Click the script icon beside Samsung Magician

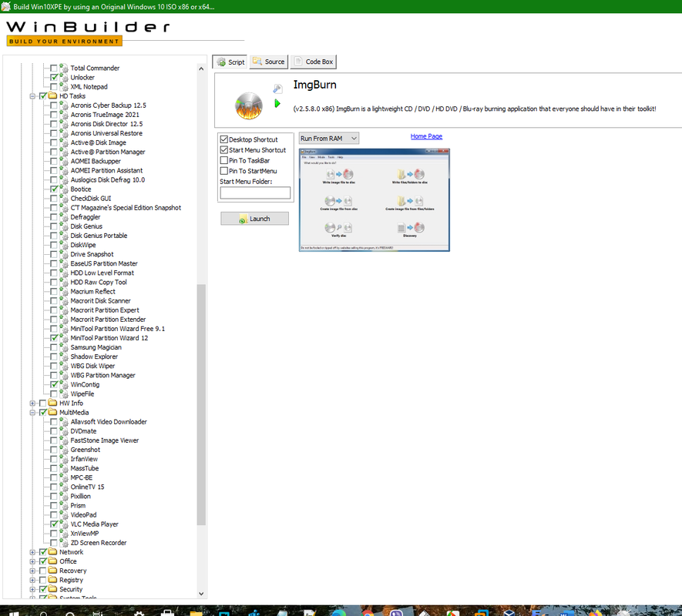pyautogui.click(x=64, y=347)
